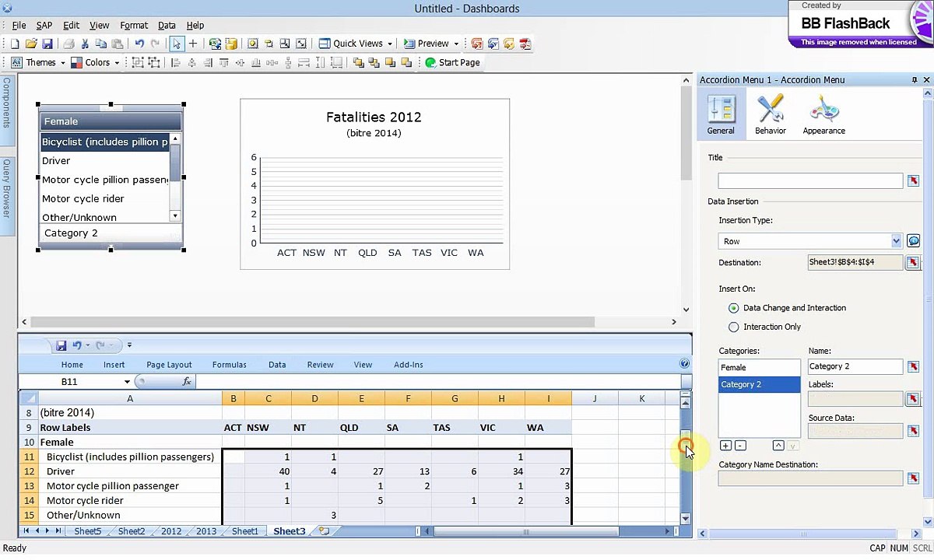This screenshot has width=934, height=560.
Task: Click the insertion type help bubble icon
Action: pyautogui.click(x=914, y=241)
